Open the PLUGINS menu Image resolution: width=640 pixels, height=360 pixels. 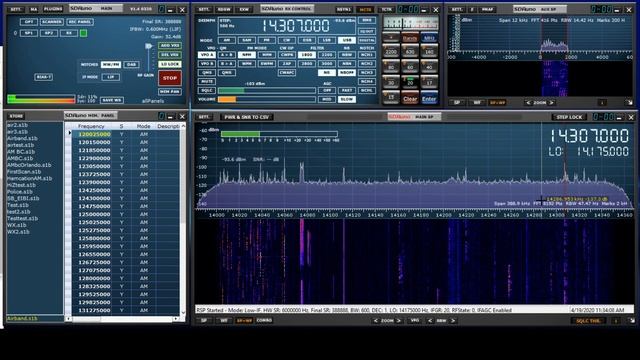pos(53,9)
